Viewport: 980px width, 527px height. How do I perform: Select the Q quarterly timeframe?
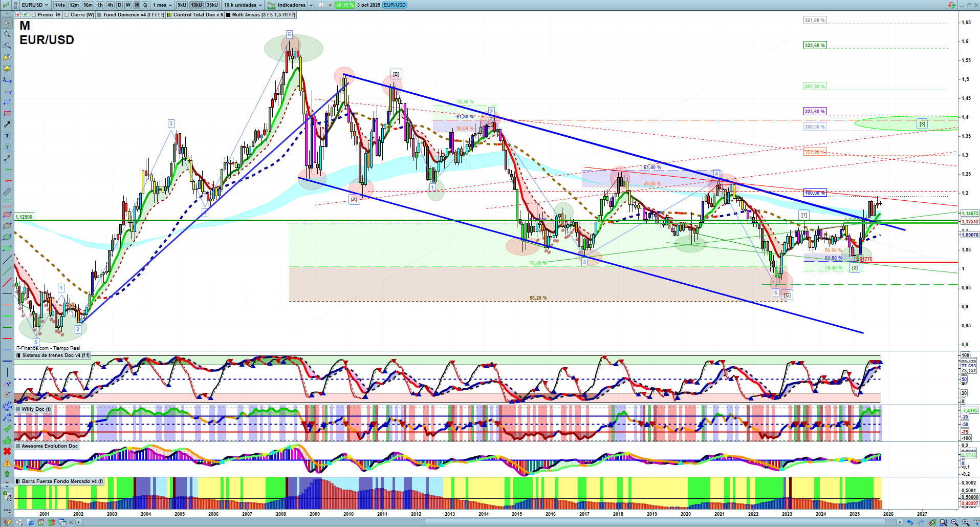pyautogui.click(x=145, y=5)
